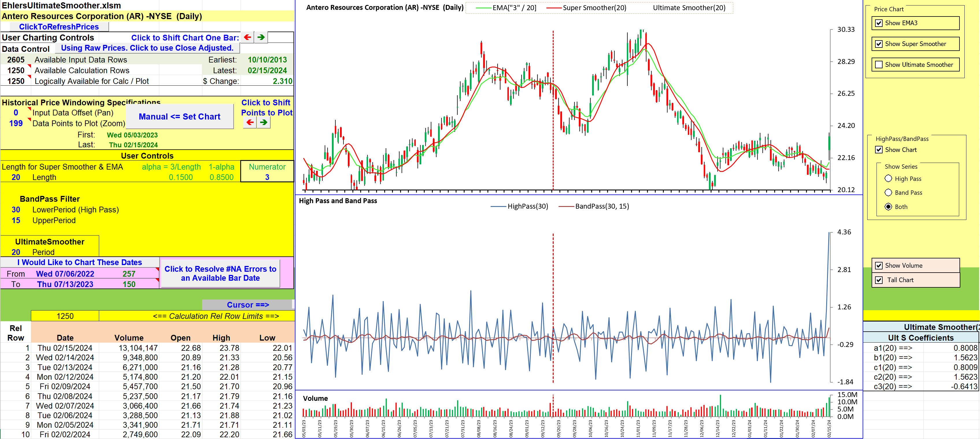980x439 pixels.
Task: Select the Both series radio option
Action: (x=888, y=207)
